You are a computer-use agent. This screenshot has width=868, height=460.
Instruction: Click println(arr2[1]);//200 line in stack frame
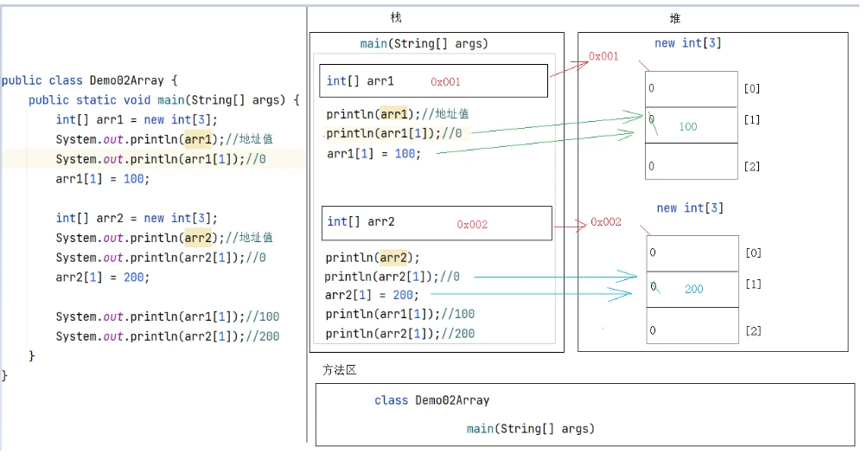click(x=400, y=334)
